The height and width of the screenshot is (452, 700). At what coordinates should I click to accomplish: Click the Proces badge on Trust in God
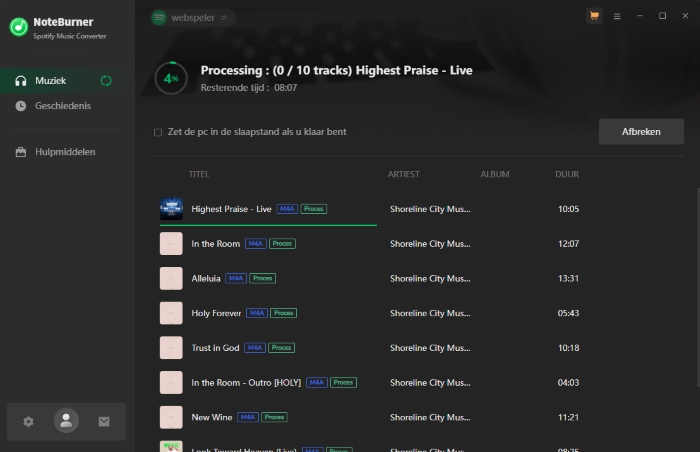282,348
